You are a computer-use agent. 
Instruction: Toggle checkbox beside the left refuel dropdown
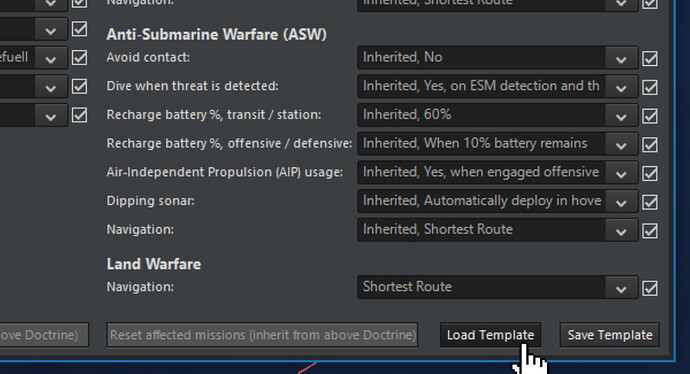80,58
